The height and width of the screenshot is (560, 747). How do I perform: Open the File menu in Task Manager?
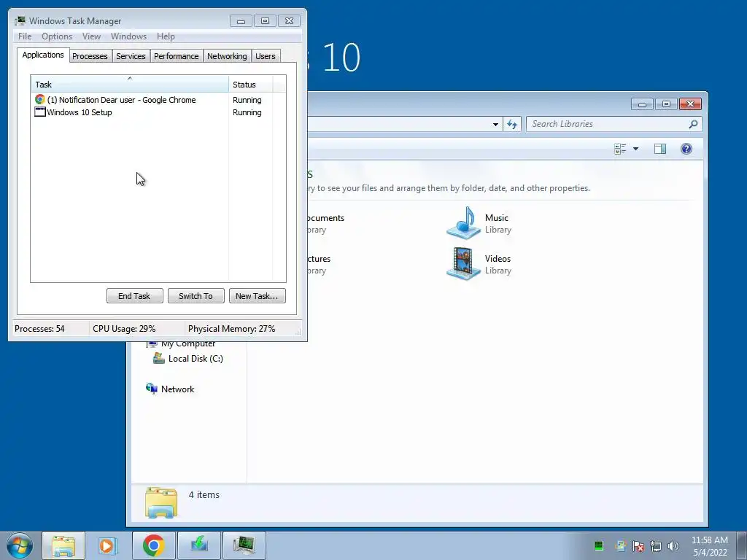[25, 36]
